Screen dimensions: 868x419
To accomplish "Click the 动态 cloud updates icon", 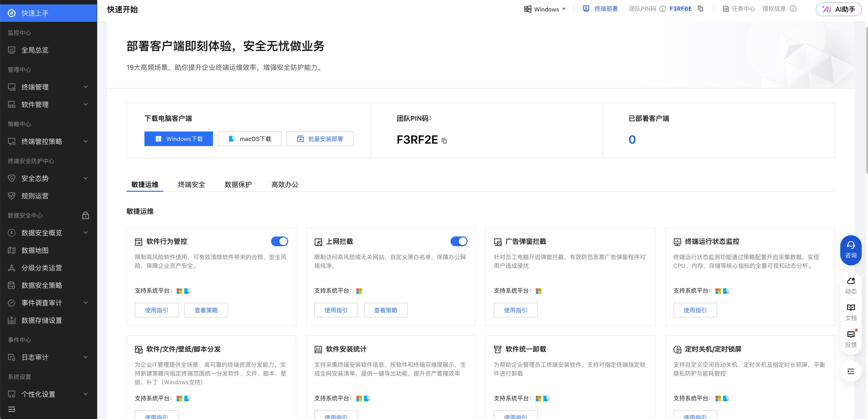I will pyautogui.click(x=850, y=285).
